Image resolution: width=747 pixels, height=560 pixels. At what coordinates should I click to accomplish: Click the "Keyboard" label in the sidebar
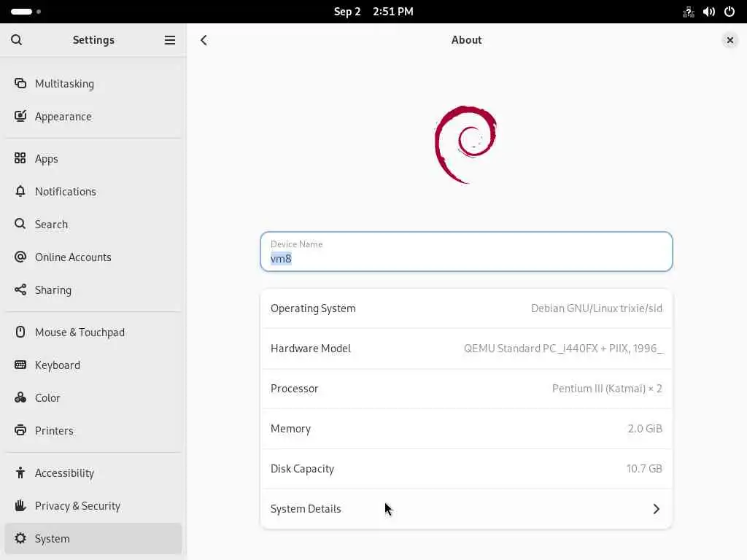pos(58,365)
